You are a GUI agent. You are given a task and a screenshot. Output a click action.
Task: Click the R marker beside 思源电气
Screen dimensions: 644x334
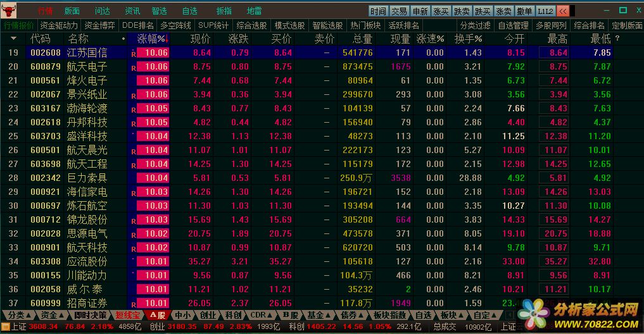pyautogui.click(x=134, y=235)
